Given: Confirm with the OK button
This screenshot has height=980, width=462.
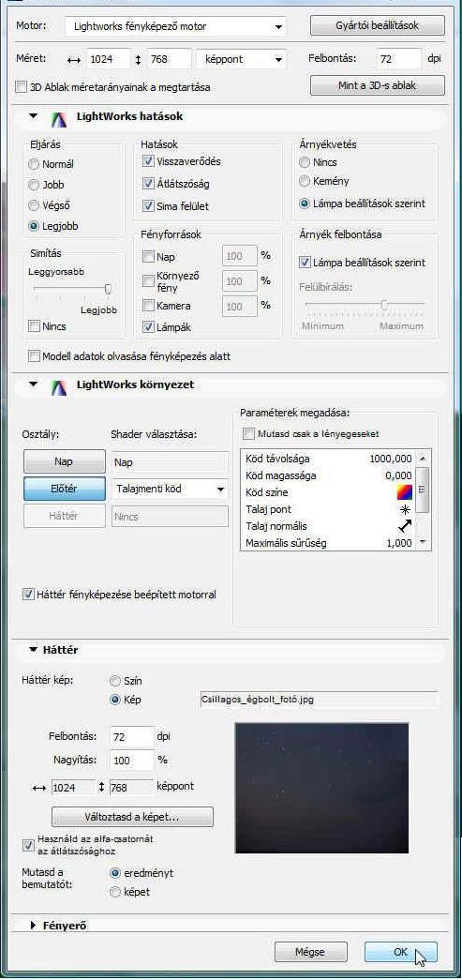Looking at the screenshot, I should [401, 952].
